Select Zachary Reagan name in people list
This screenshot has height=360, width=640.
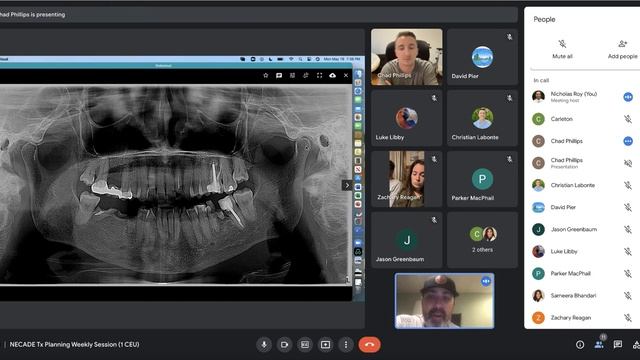tap(571, 318)
